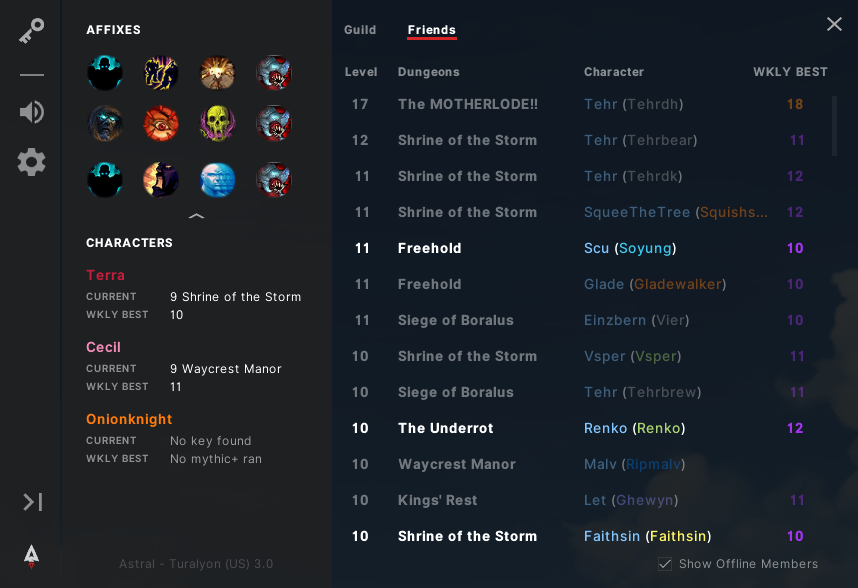
Task: Click the character name Terra
Action: point(105,275)
